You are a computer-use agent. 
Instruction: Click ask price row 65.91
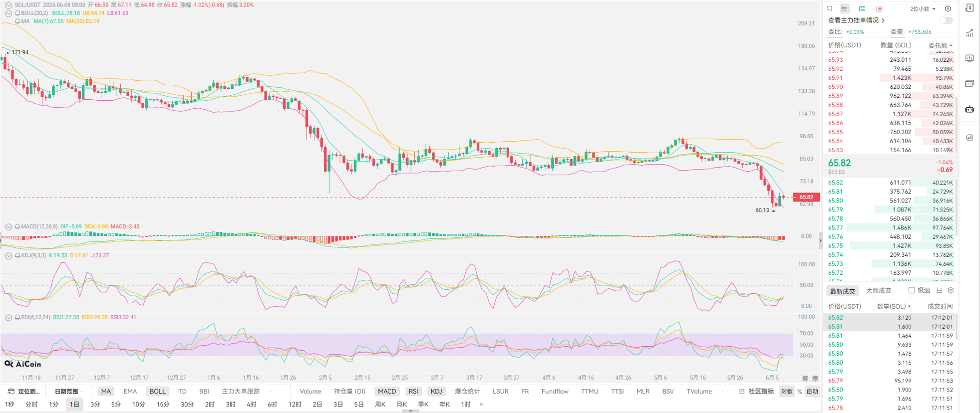click(890, 78)
